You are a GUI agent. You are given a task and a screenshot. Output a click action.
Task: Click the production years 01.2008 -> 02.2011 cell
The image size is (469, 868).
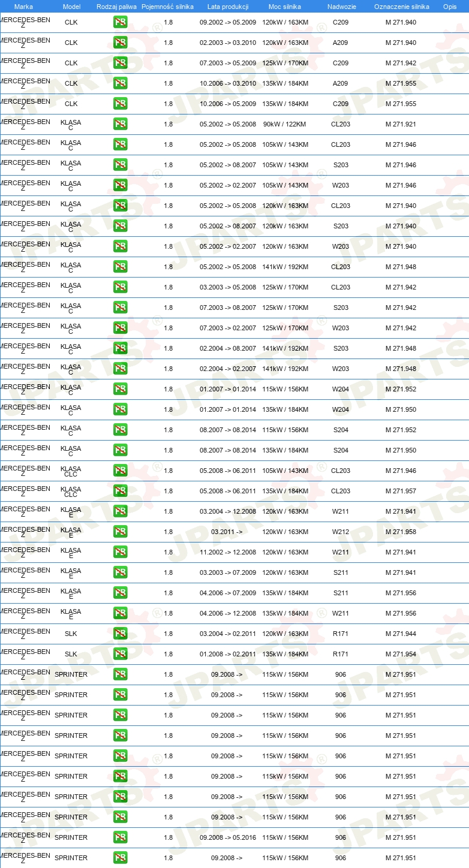coord(228,654)
